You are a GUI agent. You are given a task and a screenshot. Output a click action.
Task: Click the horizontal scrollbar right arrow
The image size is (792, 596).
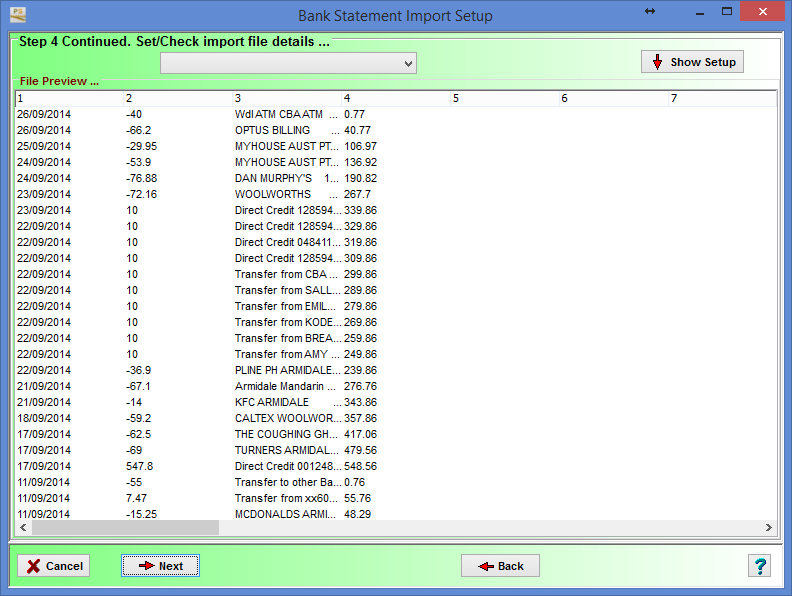(x=768, y=527)
